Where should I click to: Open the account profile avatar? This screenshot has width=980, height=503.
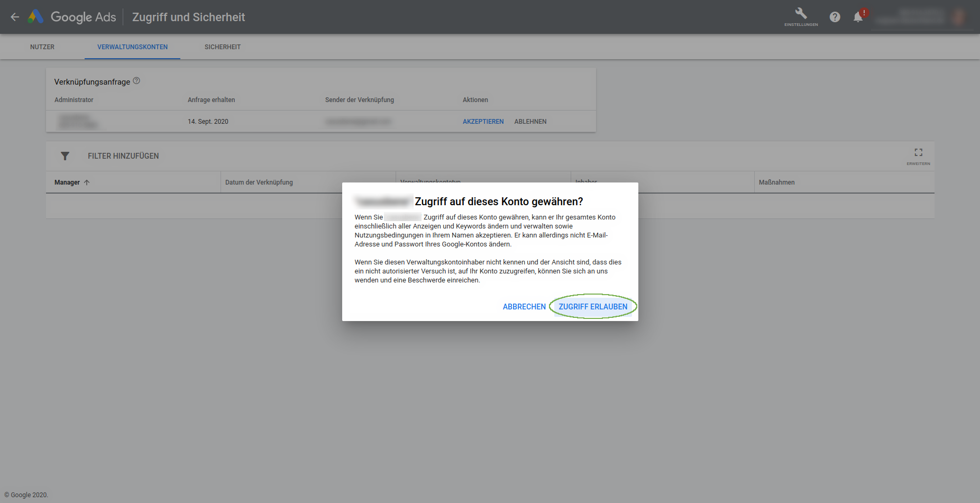(x=958, y=17)
